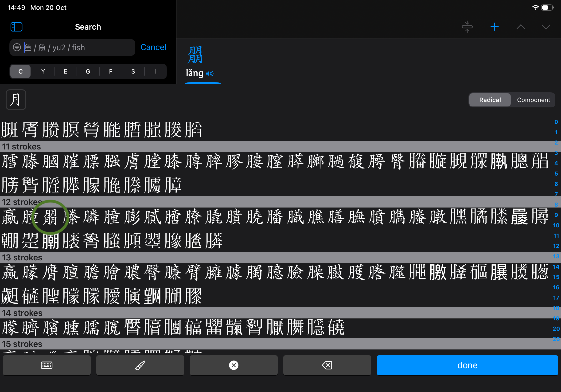Select dictionary C segment
Viewport: 561px width, 392px height.
click(20, 72)
